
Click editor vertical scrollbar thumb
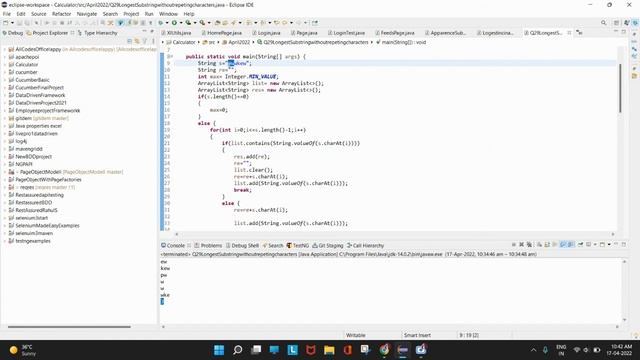pyautogui.click(x=620, y=88)
